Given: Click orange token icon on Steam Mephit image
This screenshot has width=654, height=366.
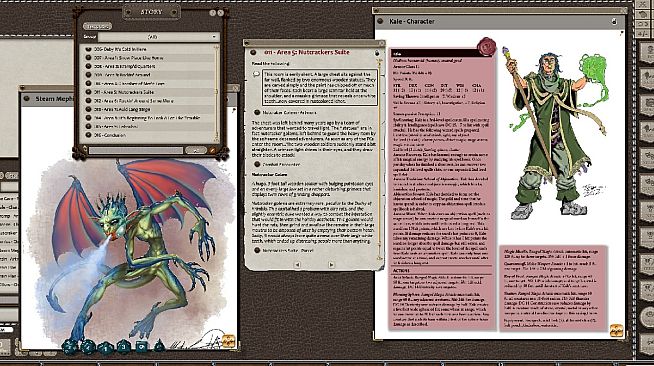Looking at the screenshot, I should coord(228,341).
